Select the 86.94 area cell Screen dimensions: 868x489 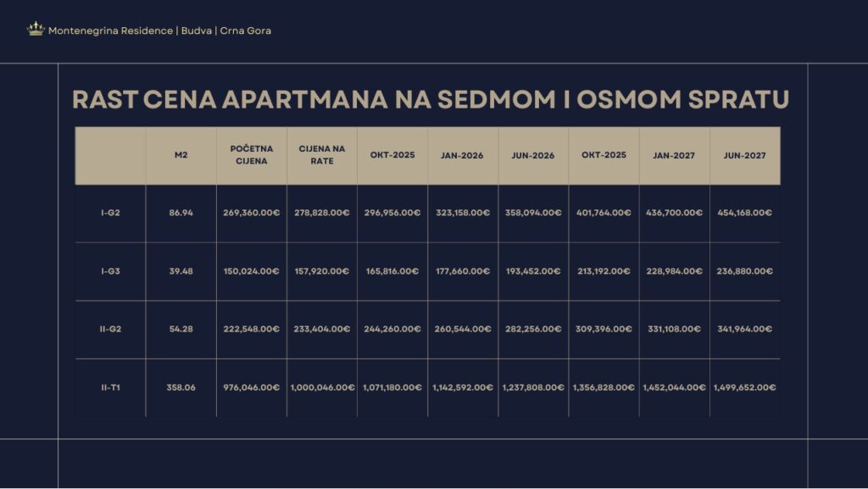[181, 213]
